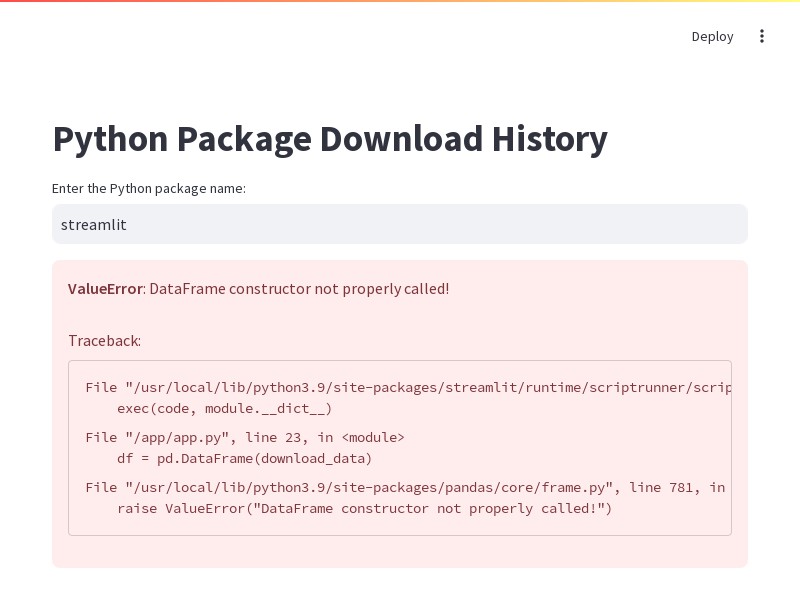Click 'DataFrame constructor not properly called!' message
The height and width of the screenshot is (600, 800).
pos(299,288)
